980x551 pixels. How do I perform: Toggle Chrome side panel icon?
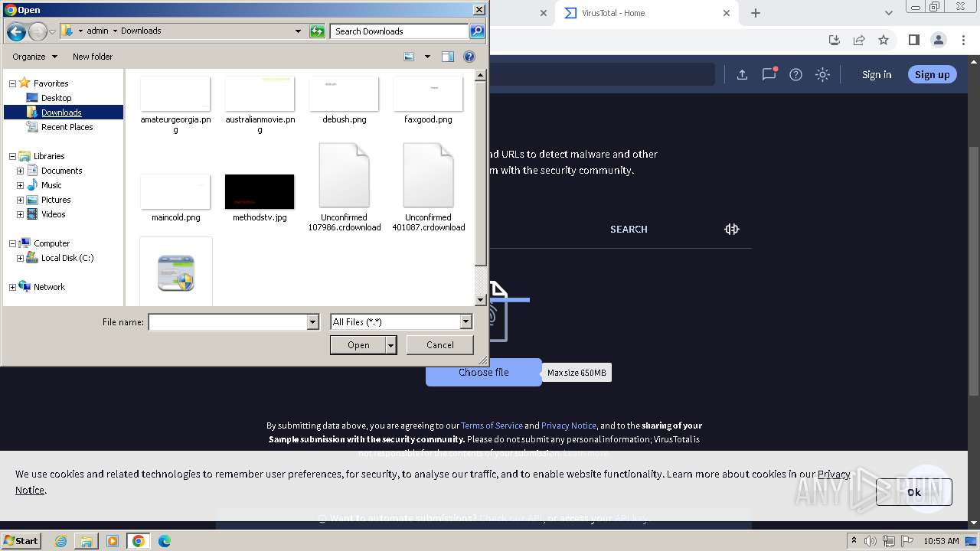coord(913,40)
